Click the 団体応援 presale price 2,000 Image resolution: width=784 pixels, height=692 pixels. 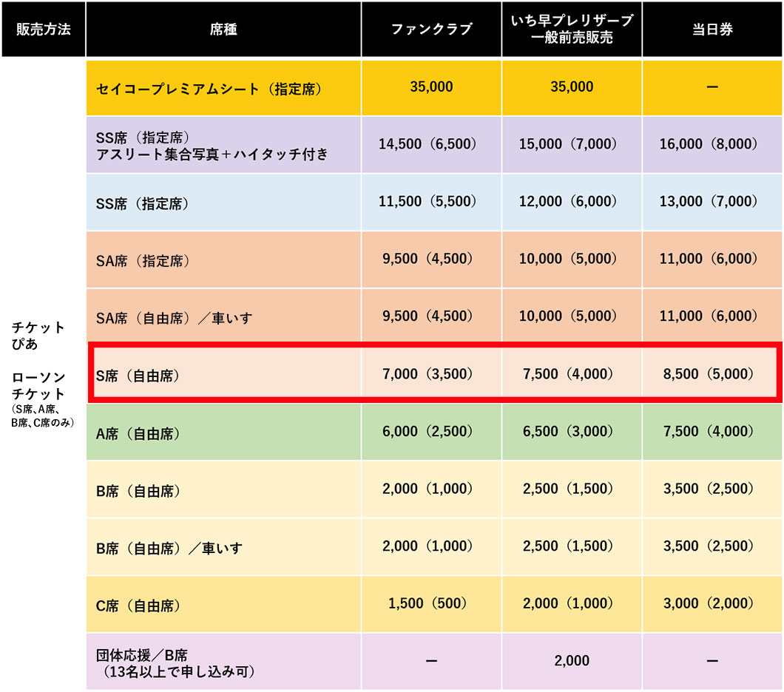(572, 661)
